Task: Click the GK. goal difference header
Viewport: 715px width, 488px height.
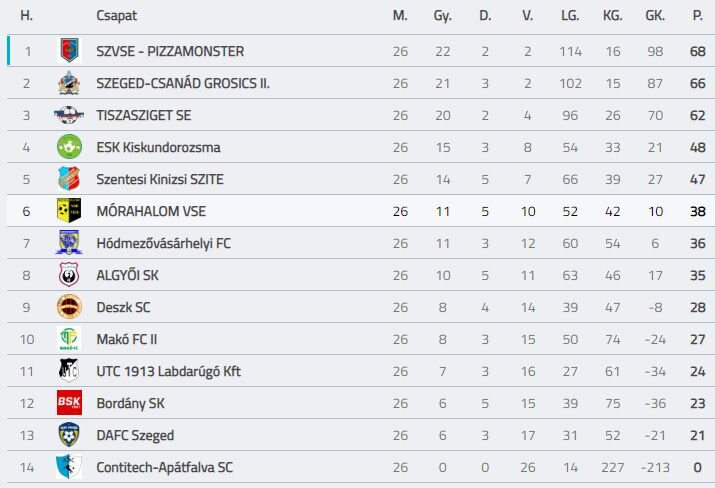Action: (655, 16)
